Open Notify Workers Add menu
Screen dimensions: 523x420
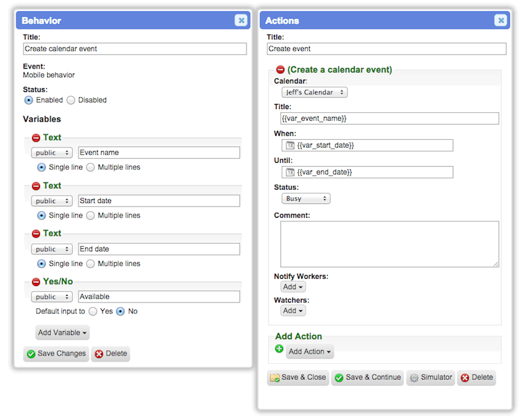point(293,287)
